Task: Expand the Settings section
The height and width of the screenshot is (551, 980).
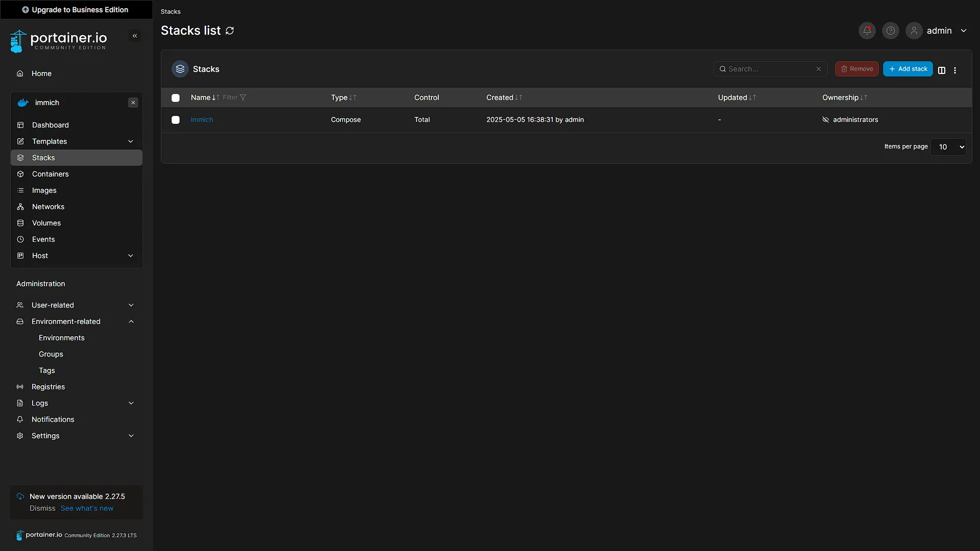Action: pyautogui.click(x=131, y=436)
